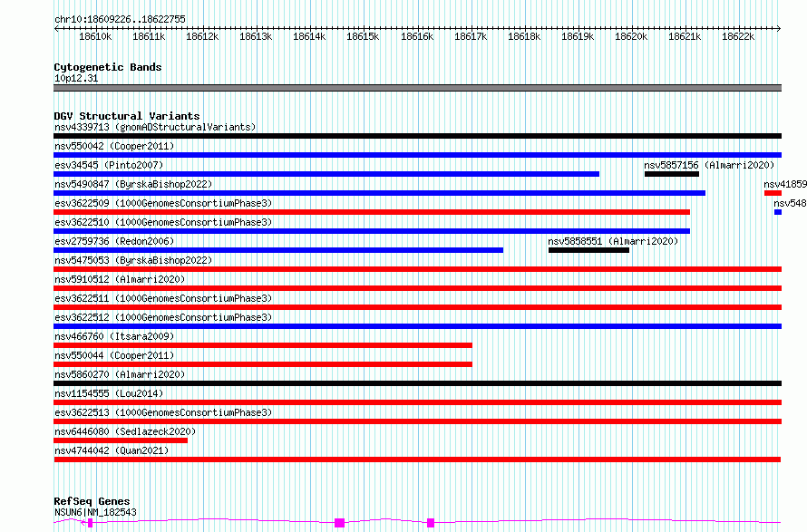Click the black bar under nsv4339713

click(x=417, y=136)
